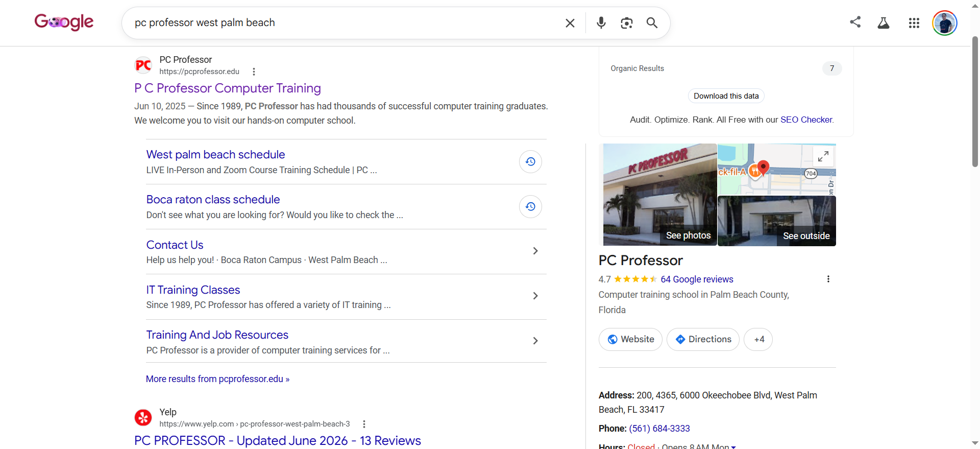Expand the map with fullscreen arrows icon
This screenshot has width=980, height=449.
pos(823,156)
